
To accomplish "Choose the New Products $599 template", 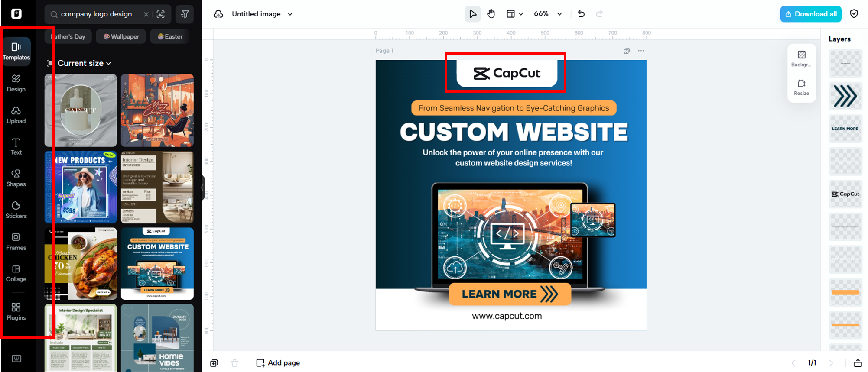I will [81, 187].
